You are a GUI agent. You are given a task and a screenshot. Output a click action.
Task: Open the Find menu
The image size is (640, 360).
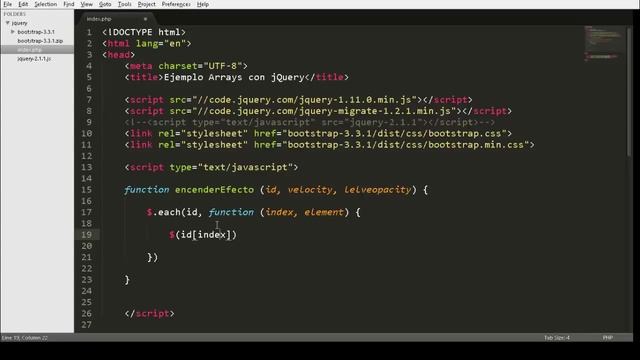(x=69, y=4)
